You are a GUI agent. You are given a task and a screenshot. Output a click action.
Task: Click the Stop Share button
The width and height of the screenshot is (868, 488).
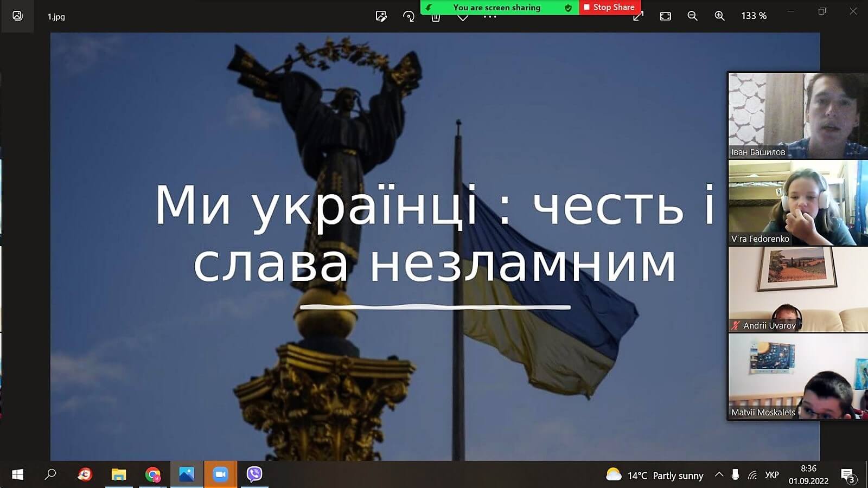click(x=610, y=7)
